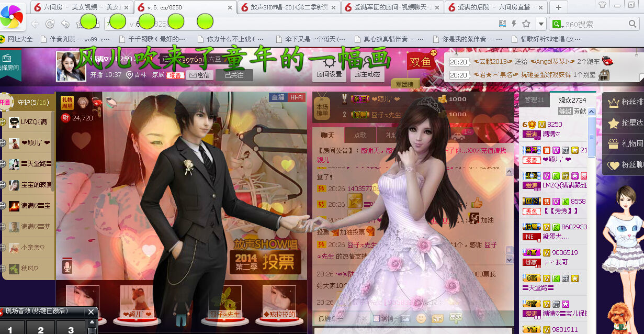Close the 现场音效 sound effects panel
Image resolution: width=644 pixels, height=334 pixels.
pos(91,312)
